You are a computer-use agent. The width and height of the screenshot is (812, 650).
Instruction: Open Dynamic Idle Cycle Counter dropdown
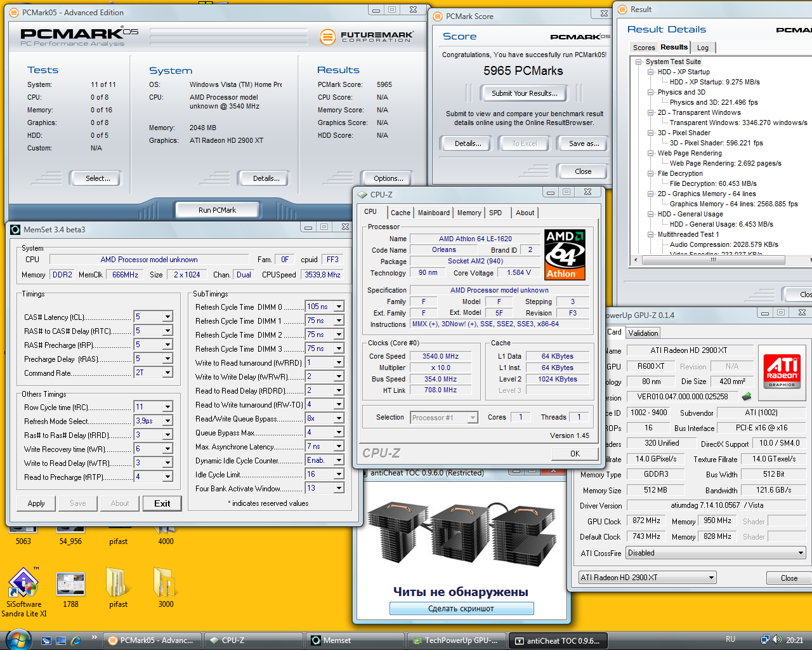(x=339, y=460)
